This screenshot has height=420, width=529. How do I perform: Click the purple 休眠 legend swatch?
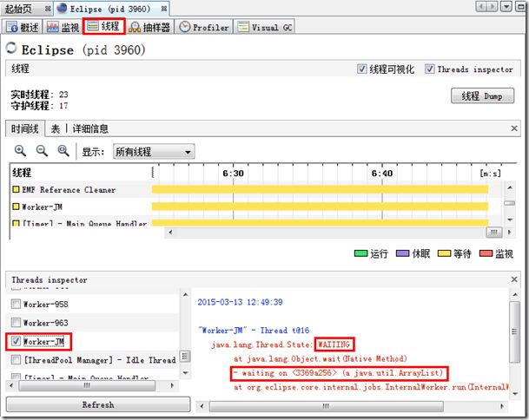point(402,253)
